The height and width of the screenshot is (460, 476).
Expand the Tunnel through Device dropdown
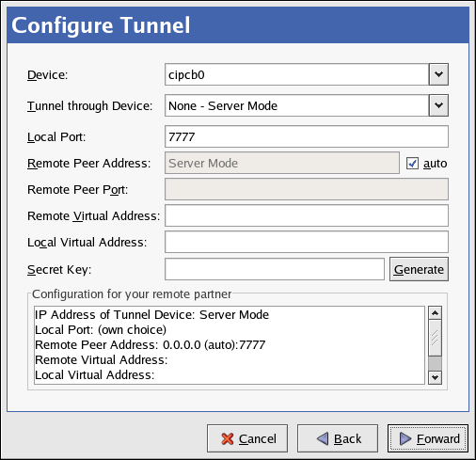tap(438, 105)
